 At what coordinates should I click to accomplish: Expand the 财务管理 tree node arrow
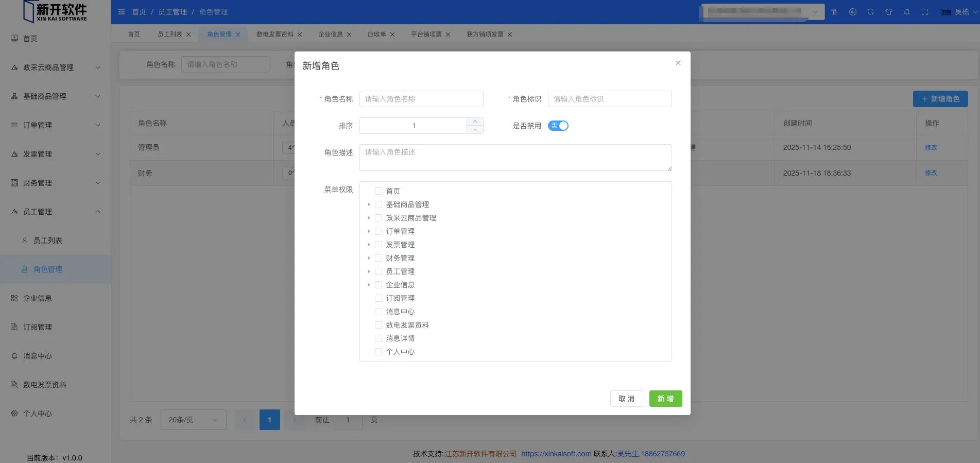369,258
